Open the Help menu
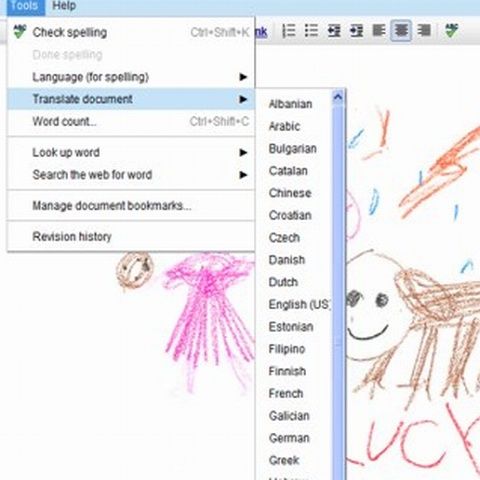The image size is (480, 480). point(64,6)
